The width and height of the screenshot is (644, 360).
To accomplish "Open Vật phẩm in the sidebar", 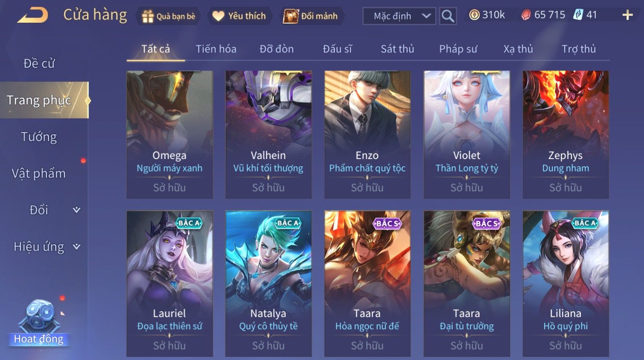I will coord(39,174).
